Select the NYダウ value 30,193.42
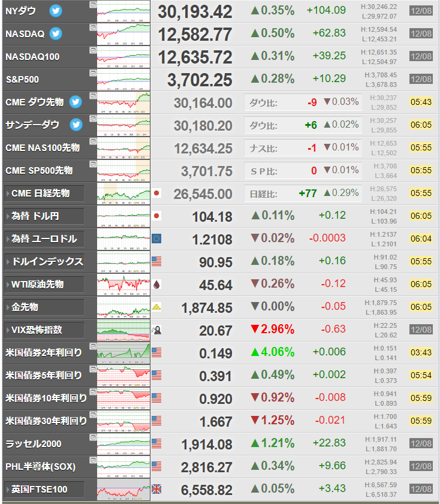Screen dimensions: 440x504 click(195, 12)
